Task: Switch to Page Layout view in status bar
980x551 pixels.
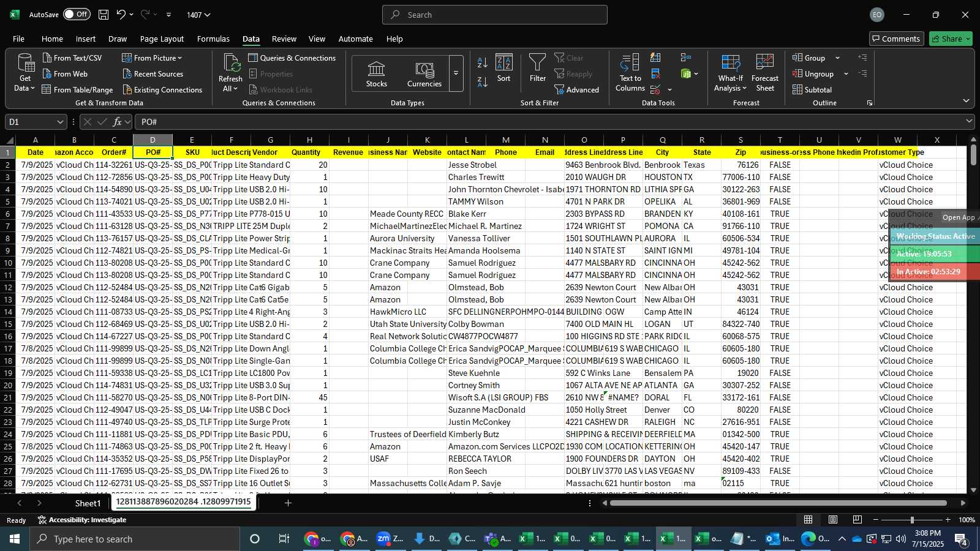Action: click(833, 520)
